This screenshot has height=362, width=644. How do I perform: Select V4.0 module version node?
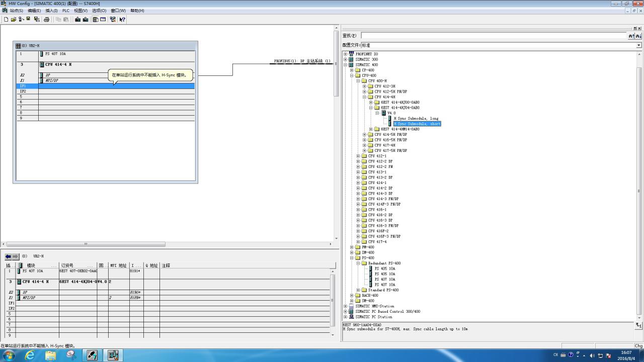click(x=391, y=113)
